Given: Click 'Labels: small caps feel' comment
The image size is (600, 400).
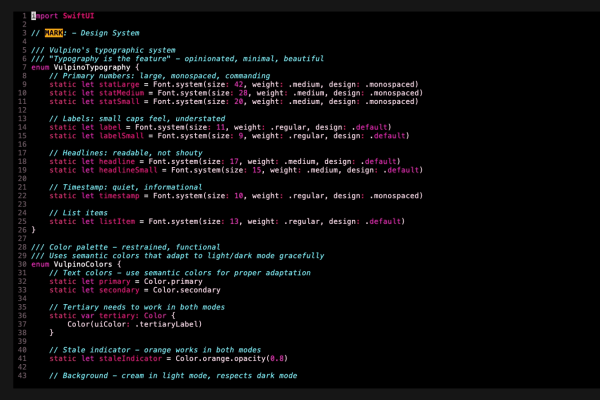Looking at the screenshot, I should pos(137,119).
